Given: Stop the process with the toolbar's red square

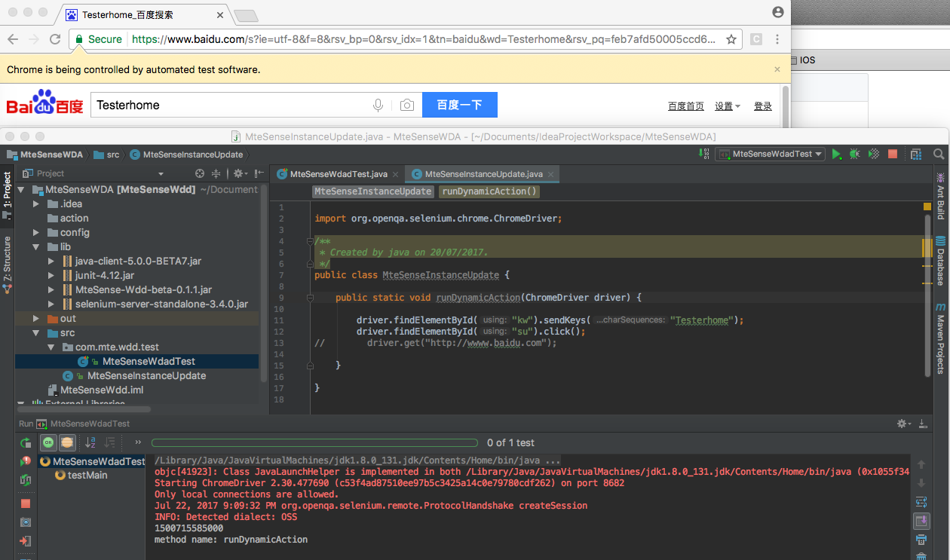Looking at the screenshot, I should [x=893, y=154].
